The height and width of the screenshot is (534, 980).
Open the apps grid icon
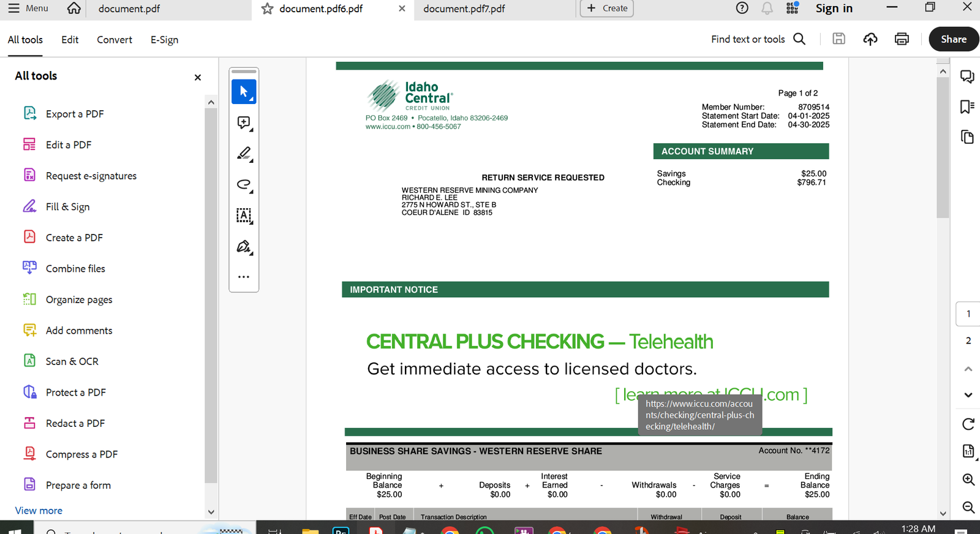coord(793,8)
